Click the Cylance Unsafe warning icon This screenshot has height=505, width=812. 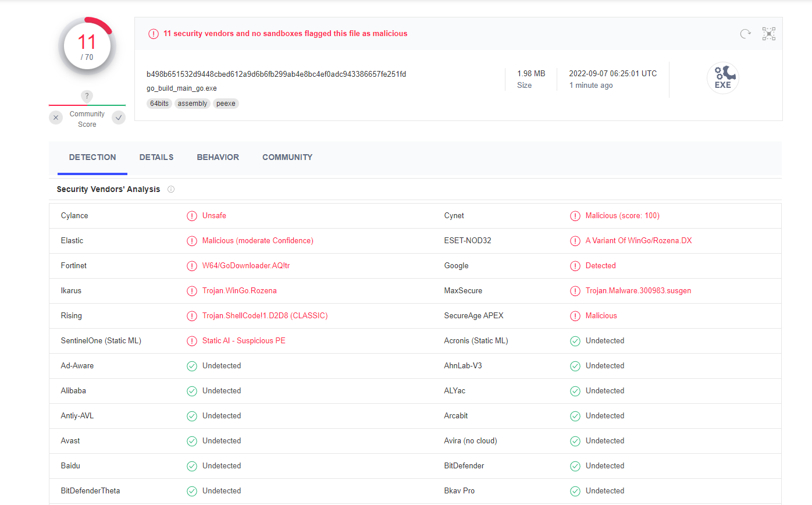tap(192, 216)
